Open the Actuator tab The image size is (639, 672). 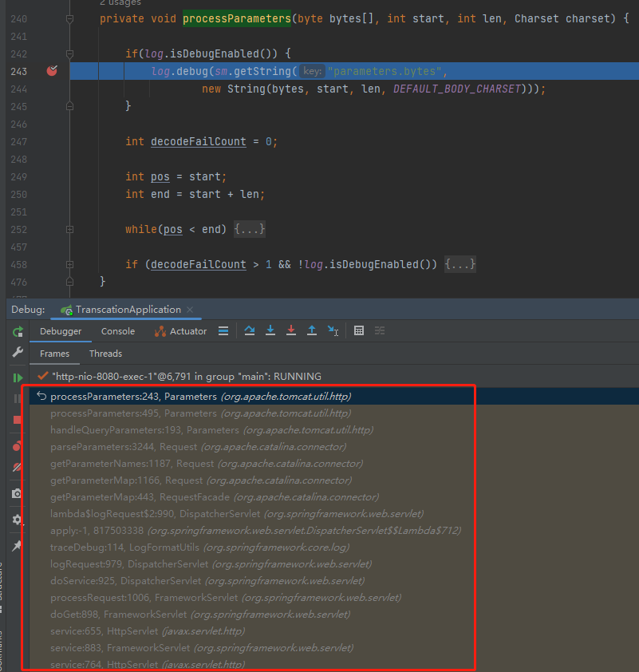pyautogui.click(x=180, y=331)
